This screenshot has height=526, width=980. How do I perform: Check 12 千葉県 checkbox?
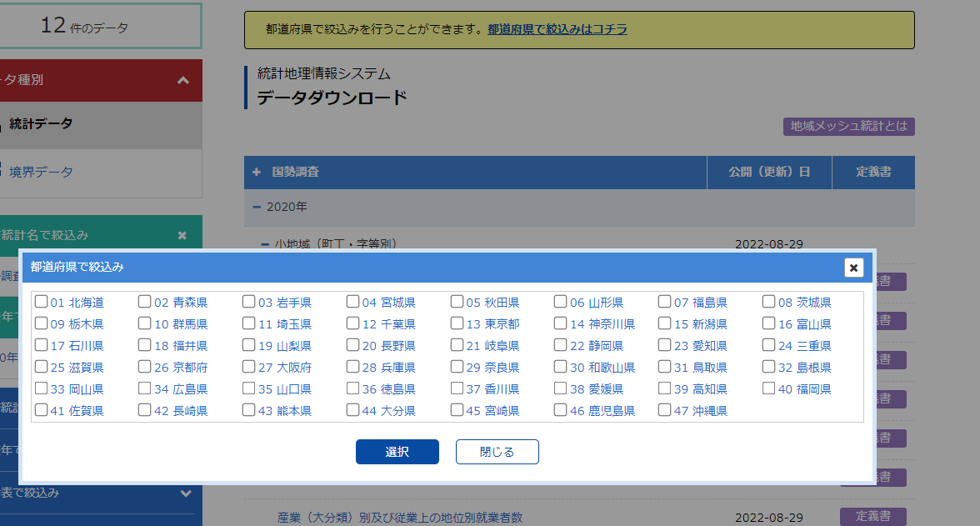tap(352, 323)
